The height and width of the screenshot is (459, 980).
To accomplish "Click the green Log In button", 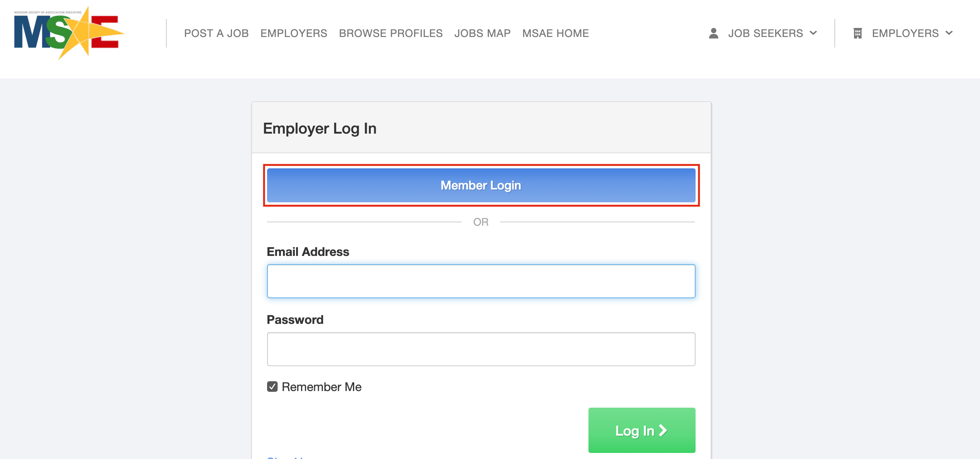I will (x=641, y=430).
